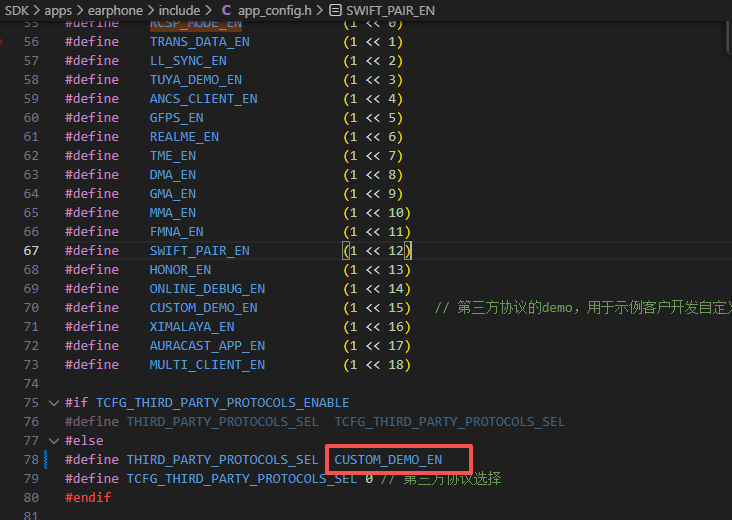Open the include breadcrumb folder
The width and height of the screenshot is (732, 520).
click(x=179, y=10)
